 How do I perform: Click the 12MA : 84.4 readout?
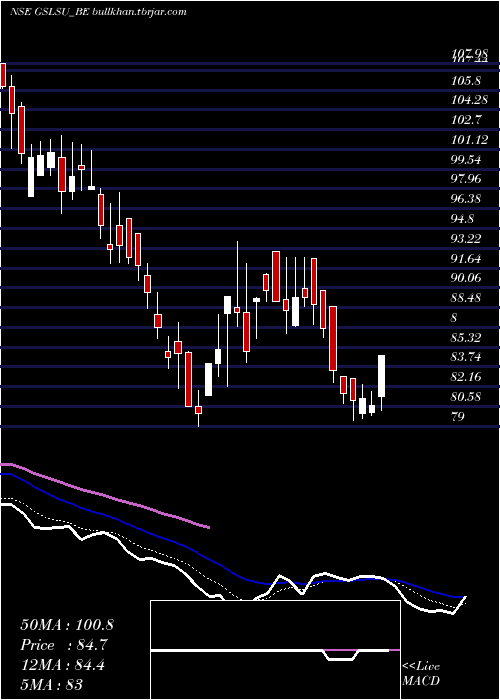pos(63,665)
